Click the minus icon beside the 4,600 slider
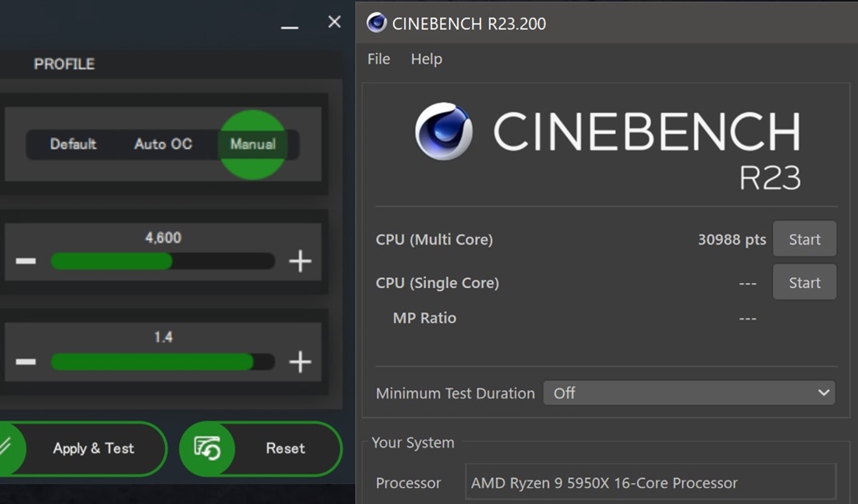The width and height of the screenshot is (858, 504). [26, 260]
